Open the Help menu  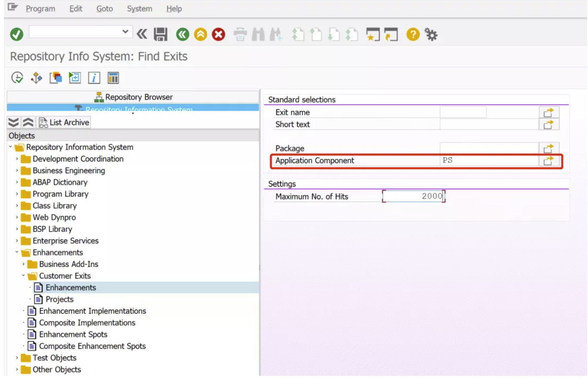pos(174,9)
